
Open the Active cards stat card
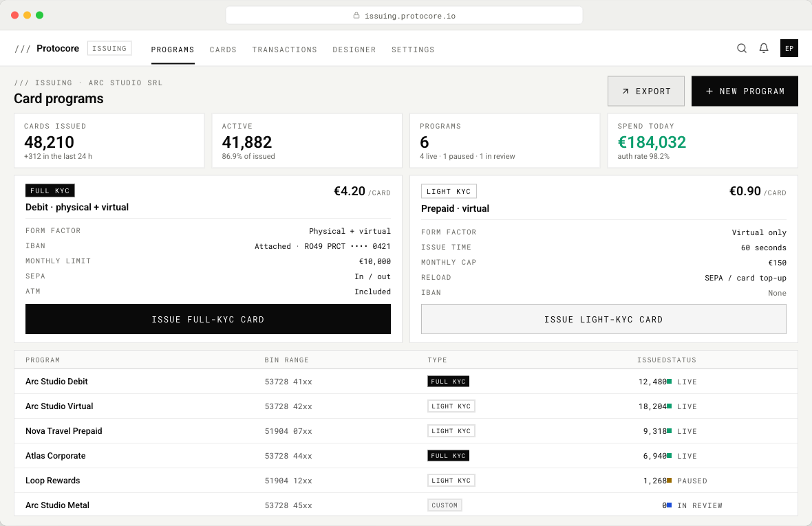click(307, 141)
